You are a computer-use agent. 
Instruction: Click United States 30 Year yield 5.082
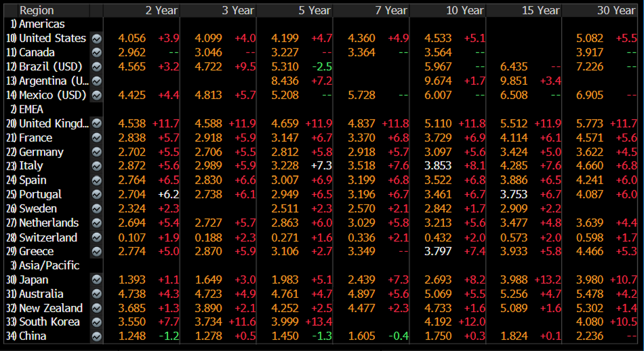(590, 39)
